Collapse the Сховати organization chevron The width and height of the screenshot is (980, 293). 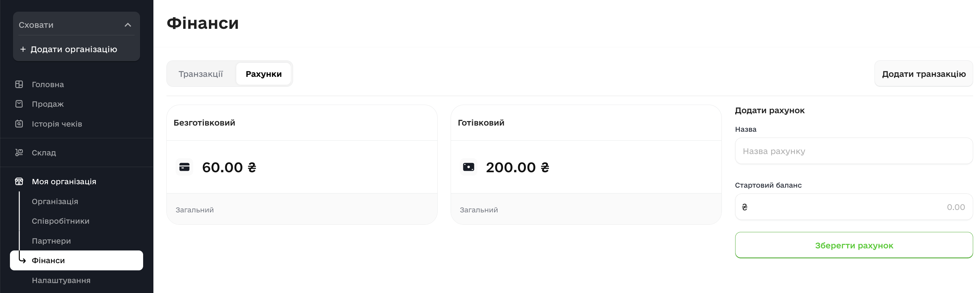pyautogui.click(x=128, y=25)
